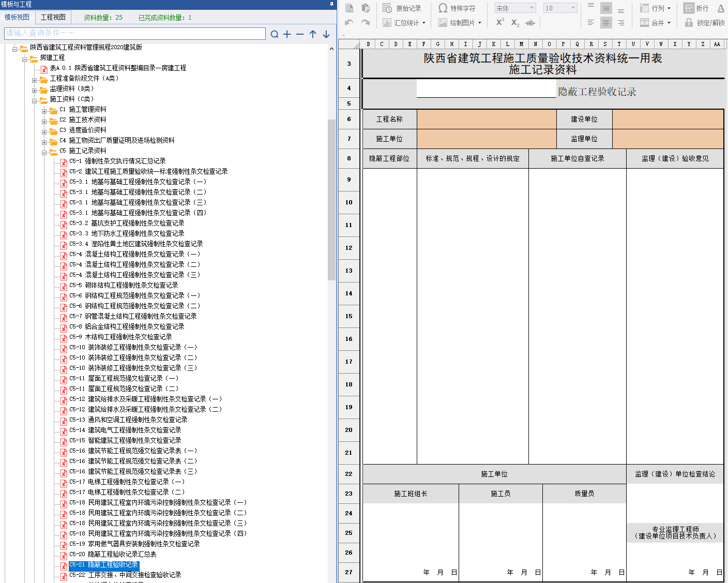Switch to 模板视图 tab
728x583 pixels.
pos(17,17)
